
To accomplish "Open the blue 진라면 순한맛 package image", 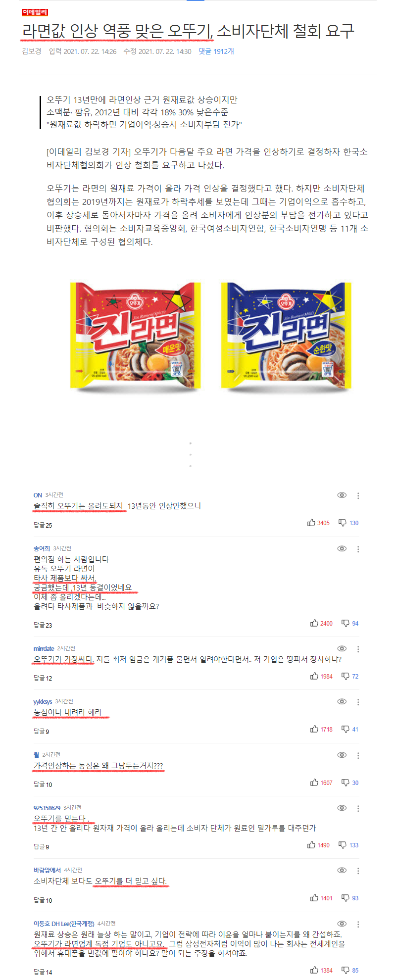I will pyautogui.click(x=286, y=337).
